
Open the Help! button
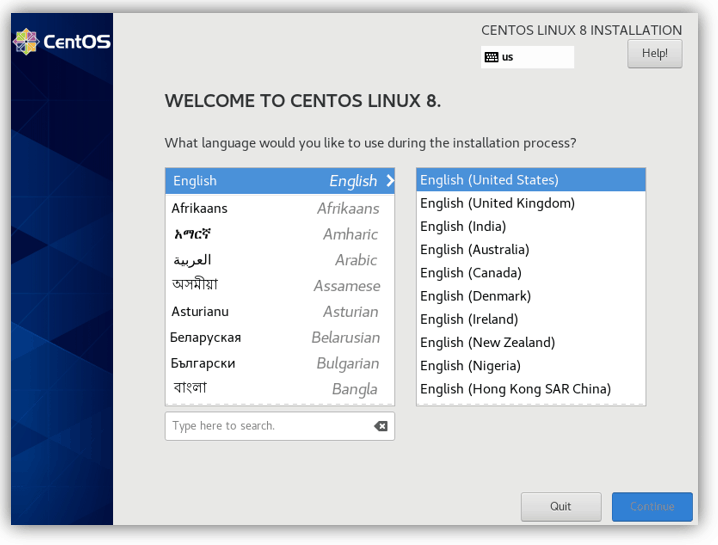coord(654,54)
